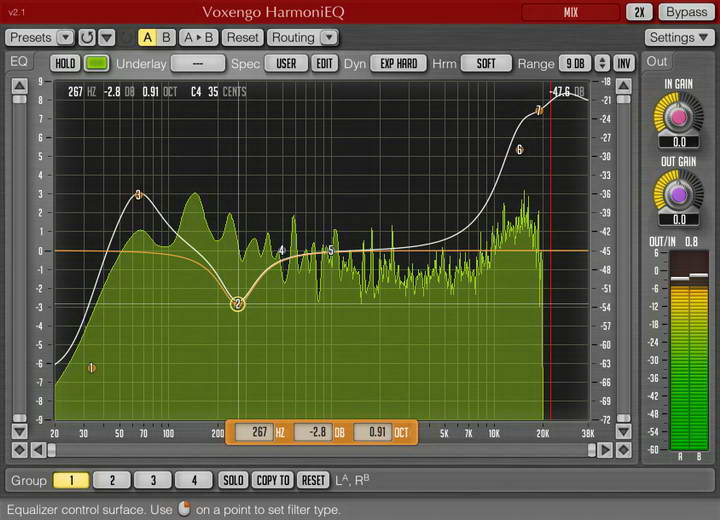Select Group 1

[71, 480]
